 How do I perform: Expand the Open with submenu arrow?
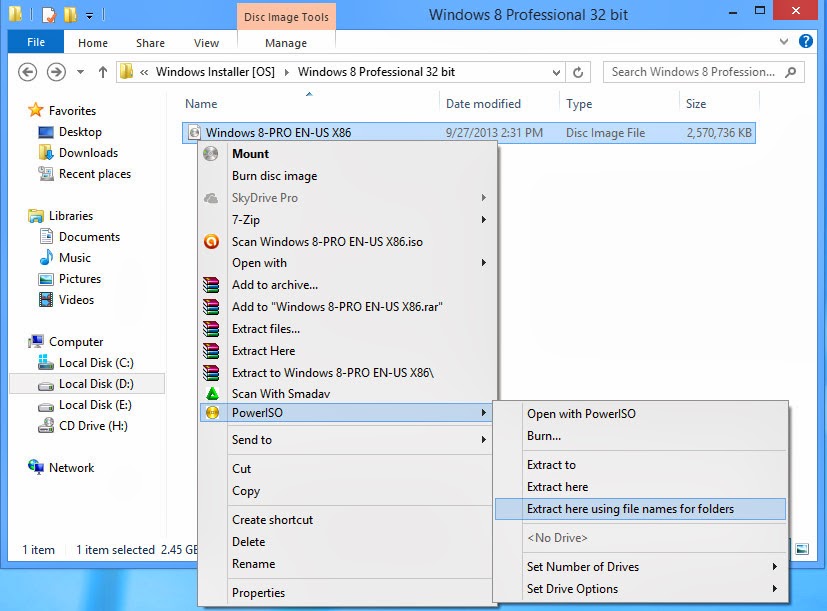click(x=484, y=263)
